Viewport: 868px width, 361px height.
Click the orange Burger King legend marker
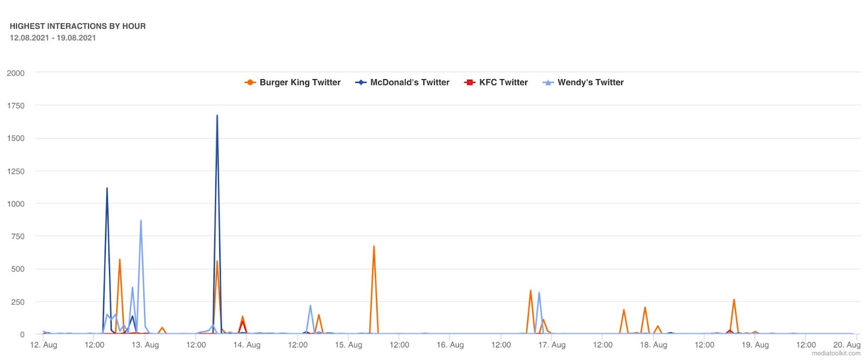point(250,82)
